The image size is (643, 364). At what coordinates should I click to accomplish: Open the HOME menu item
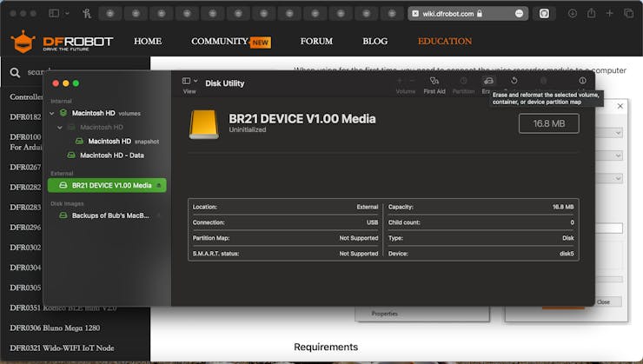pos(148,42)
